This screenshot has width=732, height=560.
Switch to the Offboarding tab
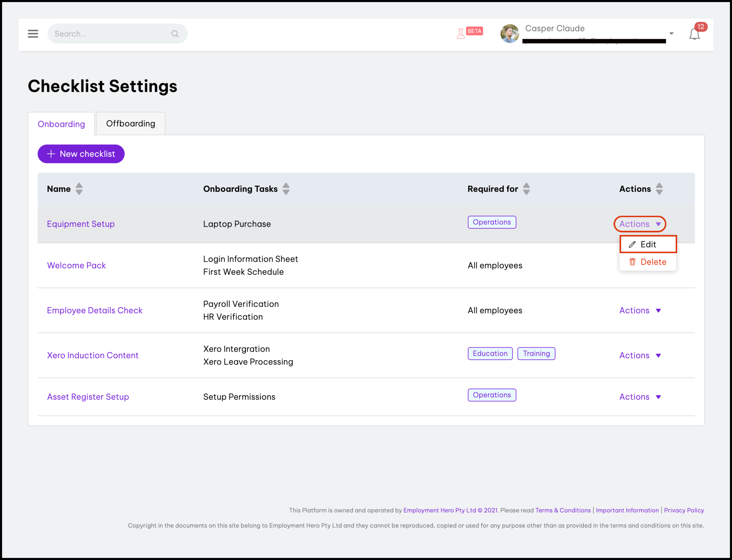click(130, 124)
